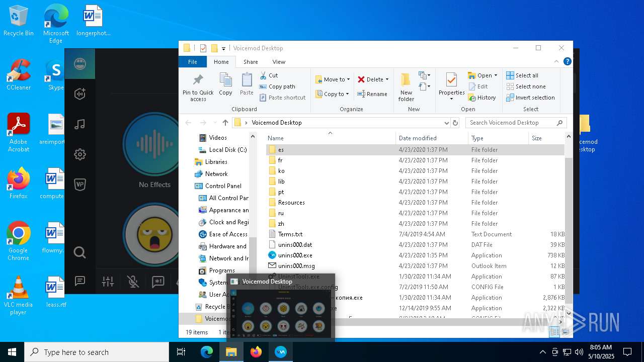The image size is (644, 362).
Task: Open Microsoft Edge from taskbar
Action: pyautogui.click(x=207, y=352)
